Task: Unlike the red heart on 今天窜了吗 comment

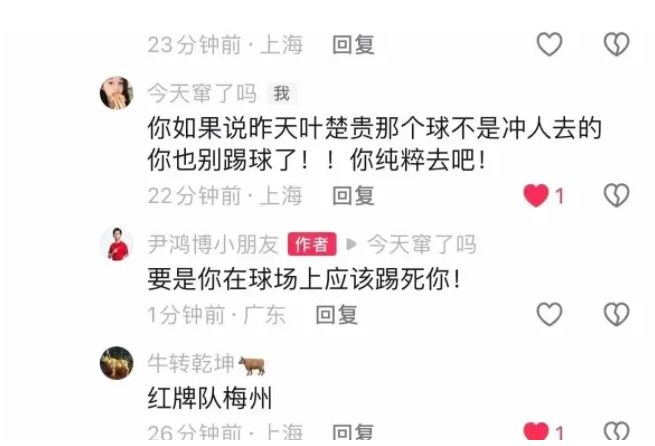Action: [536, 195]
